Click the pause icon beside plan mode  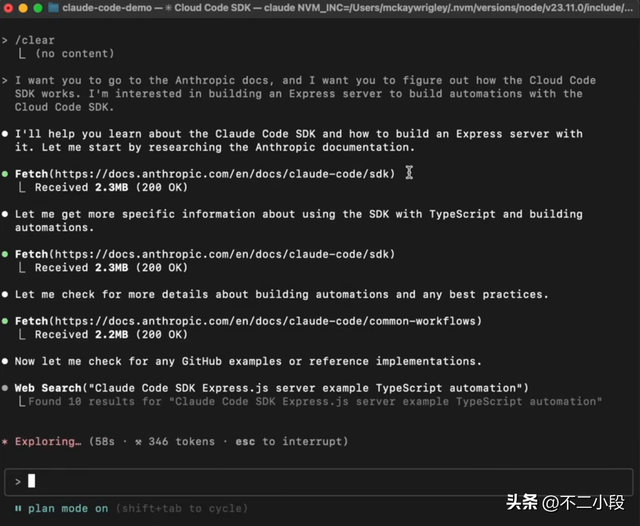[x=18, y=508]
